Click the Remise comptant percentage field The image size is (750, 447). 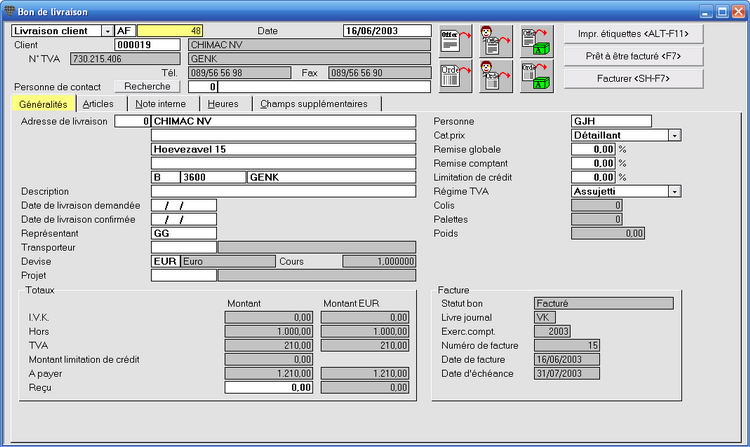coord(593,164)
